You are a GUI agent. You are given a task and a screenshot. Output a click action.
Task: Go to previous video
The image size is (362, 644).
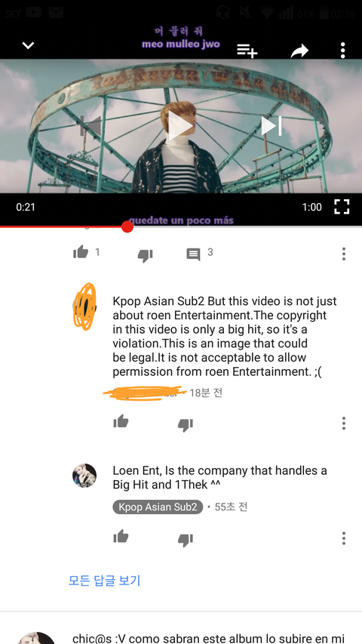(90, 125)
